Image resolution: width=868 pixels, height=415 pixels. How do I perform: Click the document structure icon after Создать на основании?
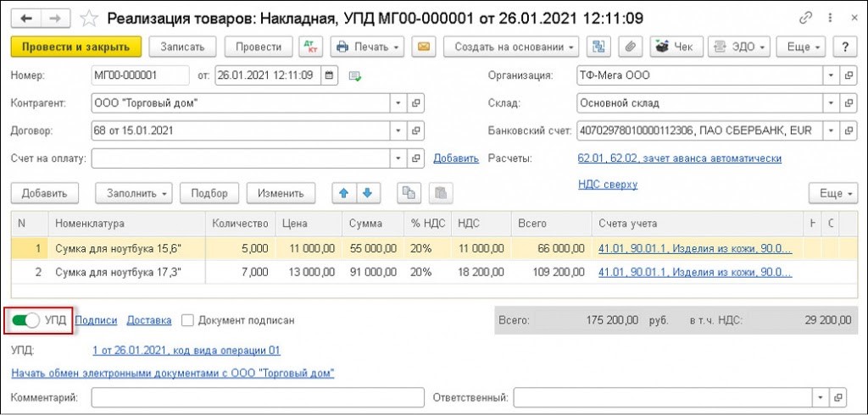pos(600,47)
